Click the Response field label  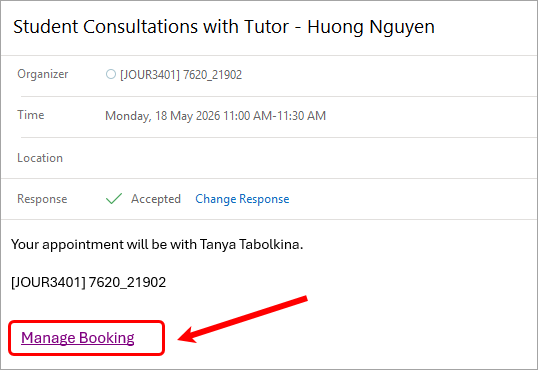pyautogui.click(x=42, y=199)
